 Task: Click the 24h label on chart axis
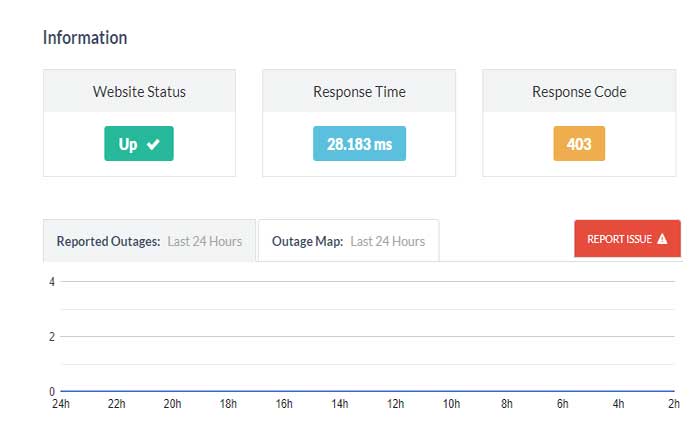tap(60, 404)
